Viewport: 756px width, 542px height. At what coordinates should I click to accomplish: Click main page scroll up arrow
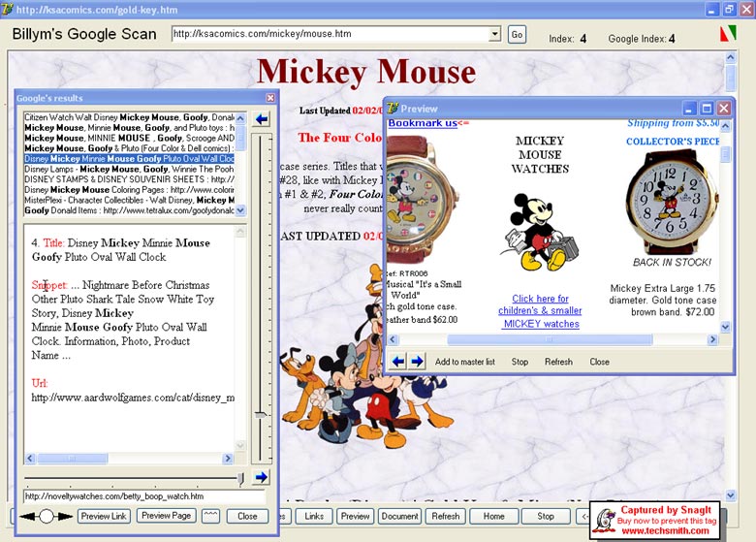(x=731, y=58)
